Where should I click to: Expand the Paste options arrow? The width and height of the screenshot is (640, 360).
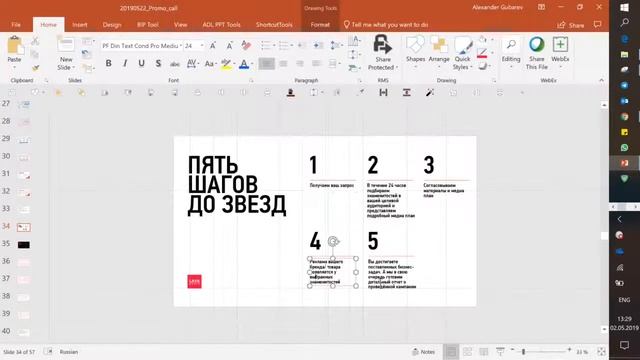pyautogui.click(x=15, y=67)
